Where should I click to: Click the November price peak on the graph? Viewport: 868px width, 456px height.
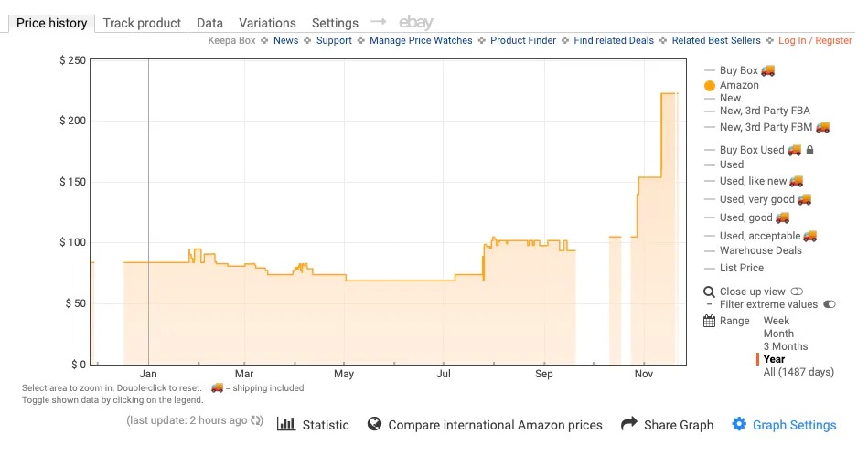click(x=669, y=94)
